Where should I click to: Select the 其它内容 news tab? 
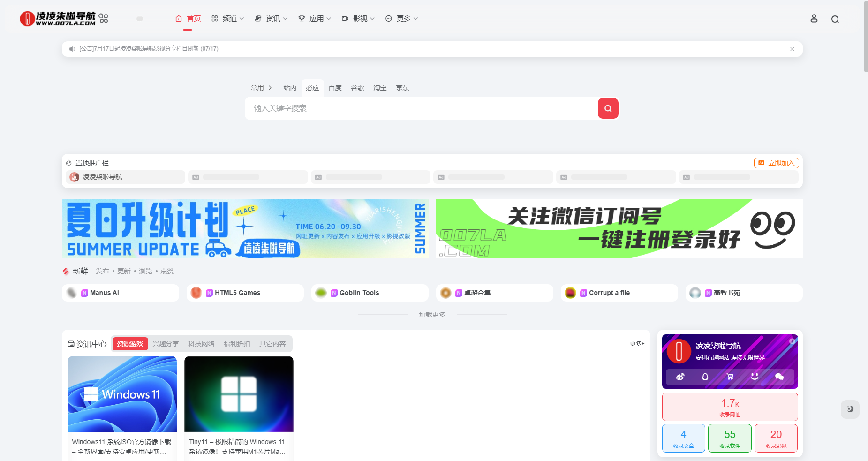coord(272,344)
